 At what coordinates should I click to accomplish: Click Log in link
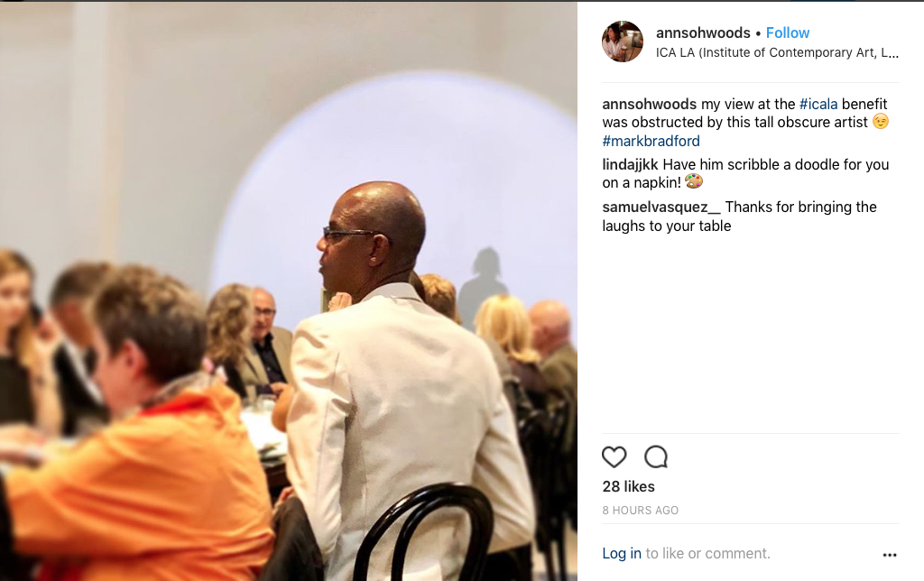(x=622, y=553)
